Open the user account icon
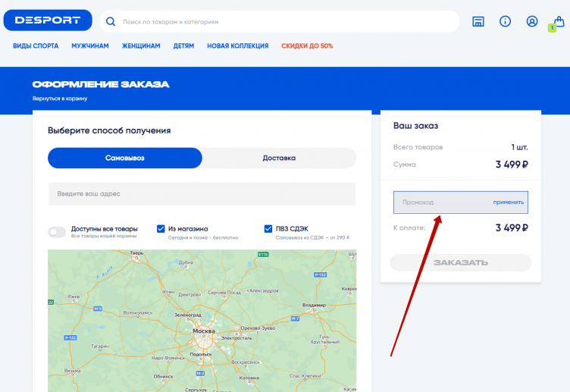The image size is (570, 392). point(532,21)
